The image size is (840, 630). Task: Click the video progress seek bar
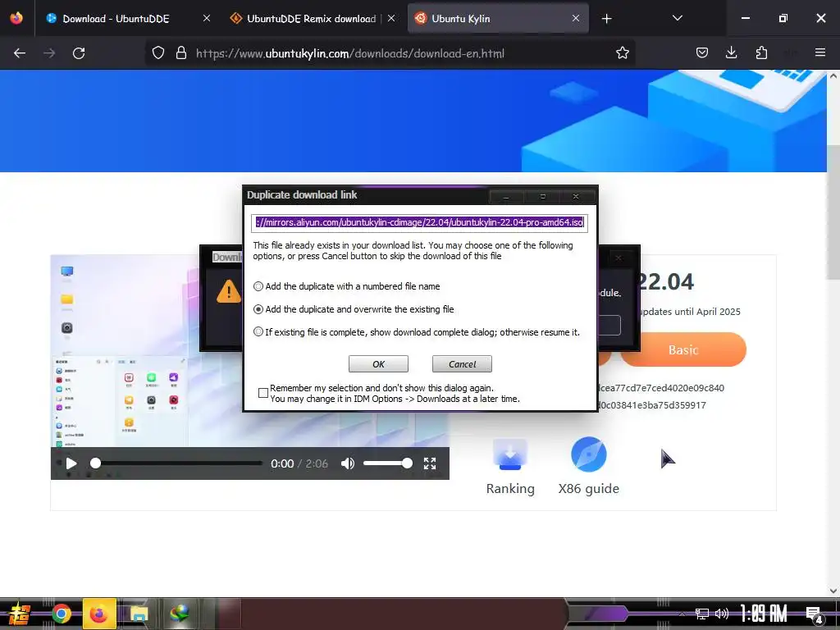click(x=176, y=463)
